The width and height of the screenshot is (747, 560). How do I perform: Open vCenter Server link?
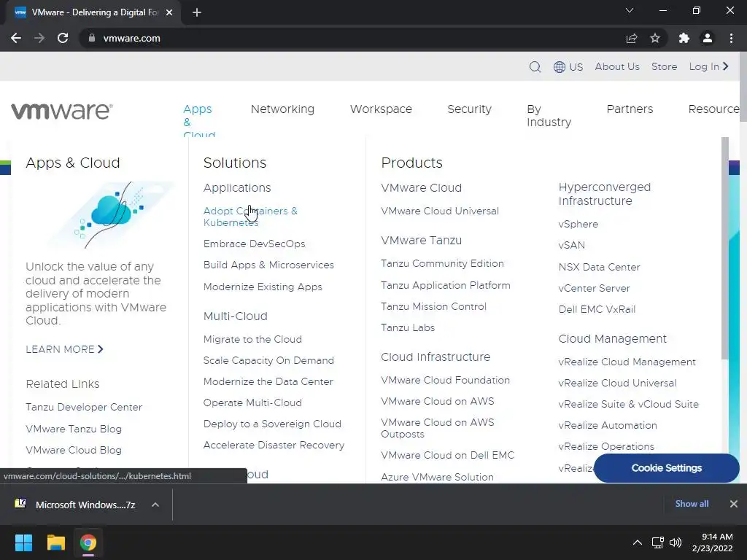(x=594, y=289)
